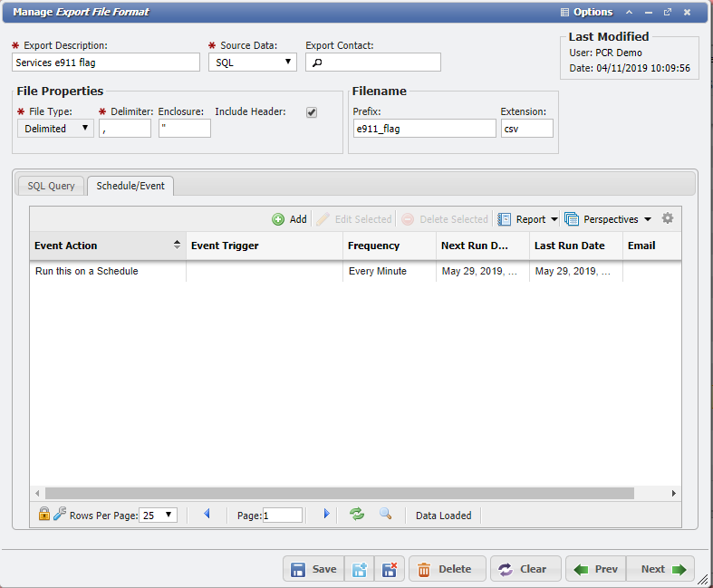
Task: Click the Save and Close icon
Action: coord(390,569)
